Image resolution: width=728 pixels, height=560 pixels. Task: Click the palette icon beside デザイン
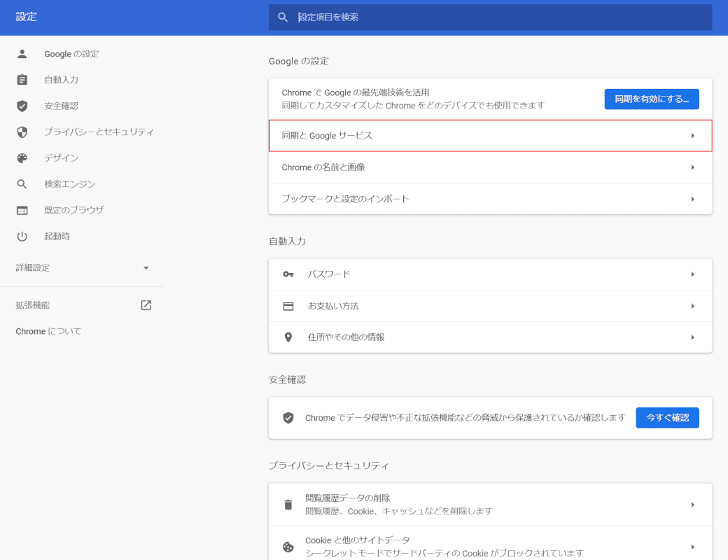[x=22, y=158]
